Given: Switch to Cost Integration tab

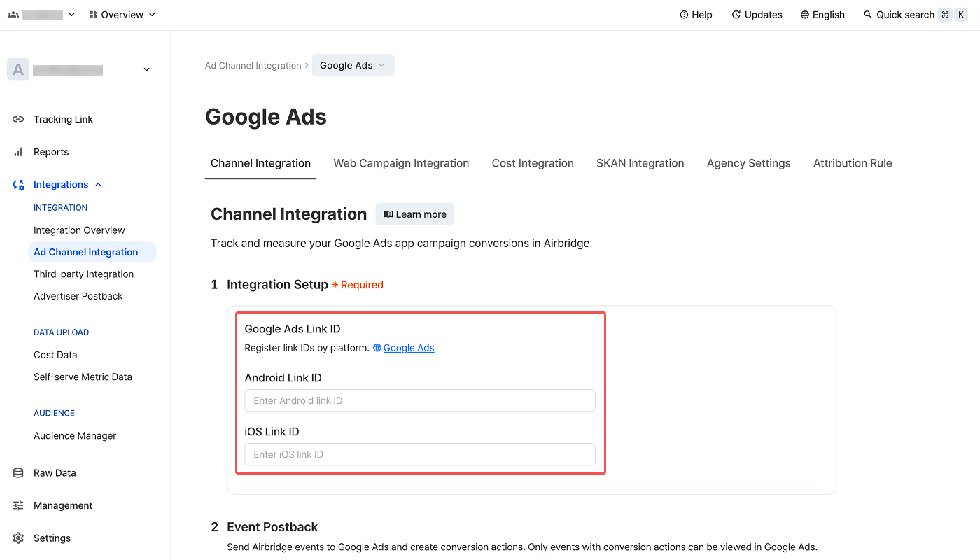Looking at the screenshot, I should 533,163.
